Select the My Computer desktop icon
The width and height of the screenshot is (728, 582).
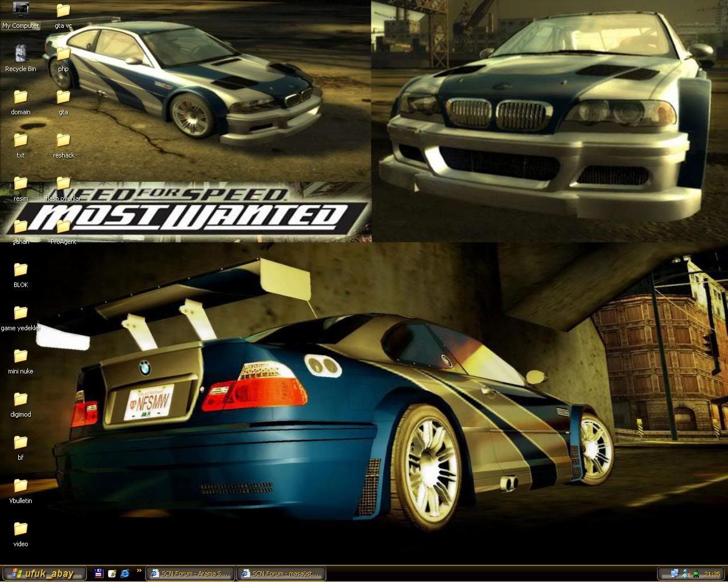[20, 15]
